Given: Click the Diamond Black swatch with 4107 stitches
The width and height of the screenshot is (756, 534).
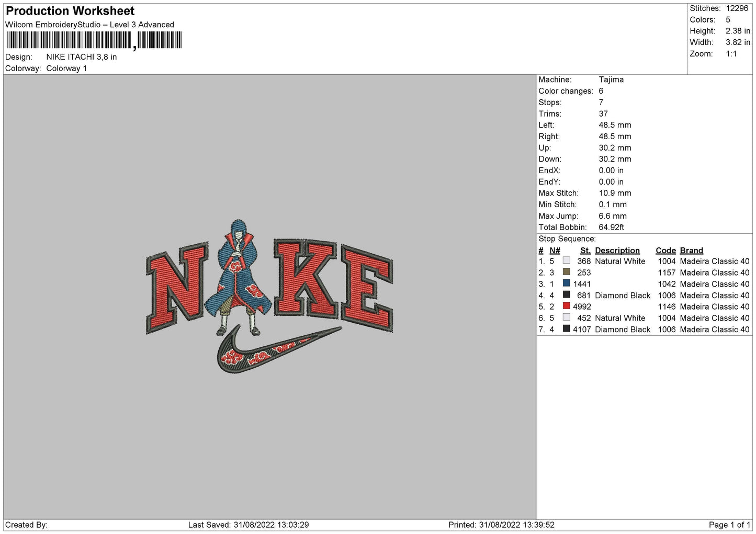Looking at the screenshot, I should 566,329.
